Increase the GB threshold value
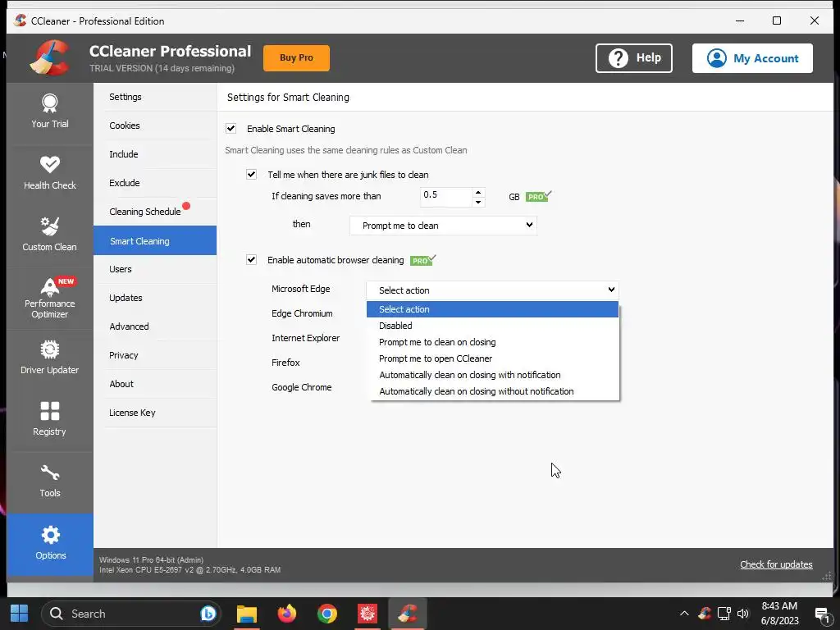This screenshot has width=840, height=630. click(x=478, y=192)
